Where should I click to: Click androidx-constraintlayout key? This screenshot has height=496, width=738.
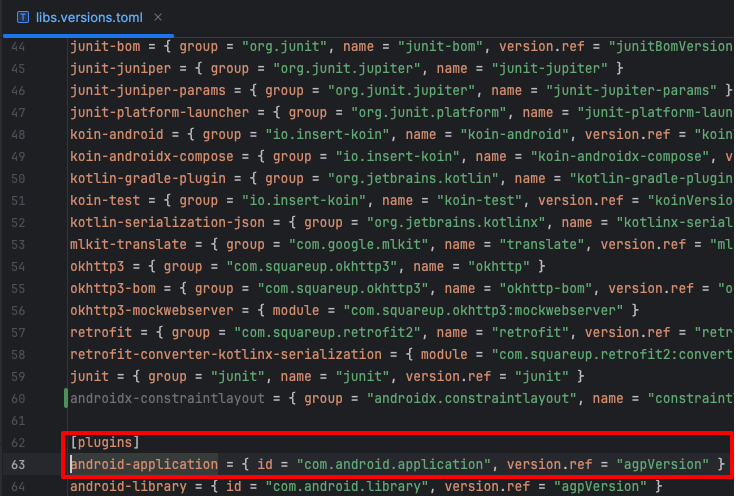tap(168, 399)
